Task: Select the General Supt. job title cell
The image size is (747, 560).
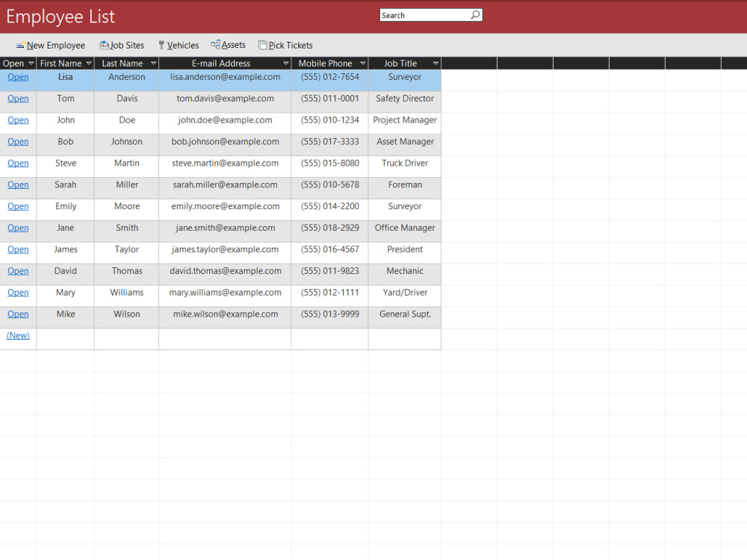Action: 404,317
